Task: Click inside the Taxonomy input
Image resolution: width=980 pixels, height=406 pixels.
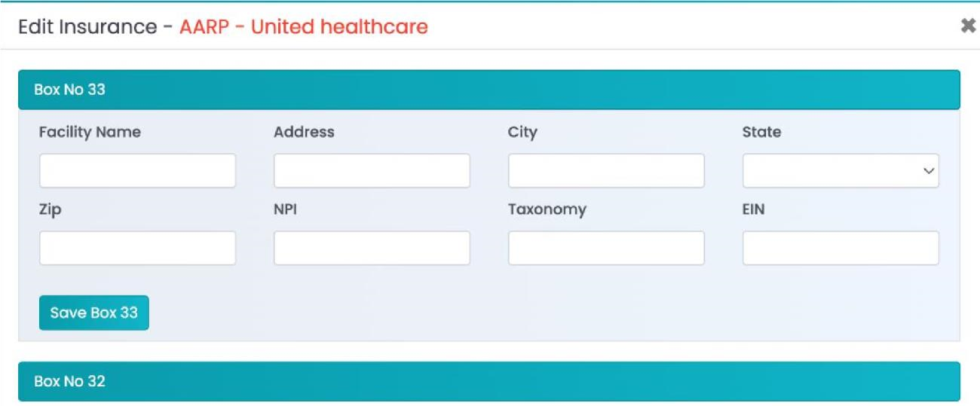Action: click(606, 249)
